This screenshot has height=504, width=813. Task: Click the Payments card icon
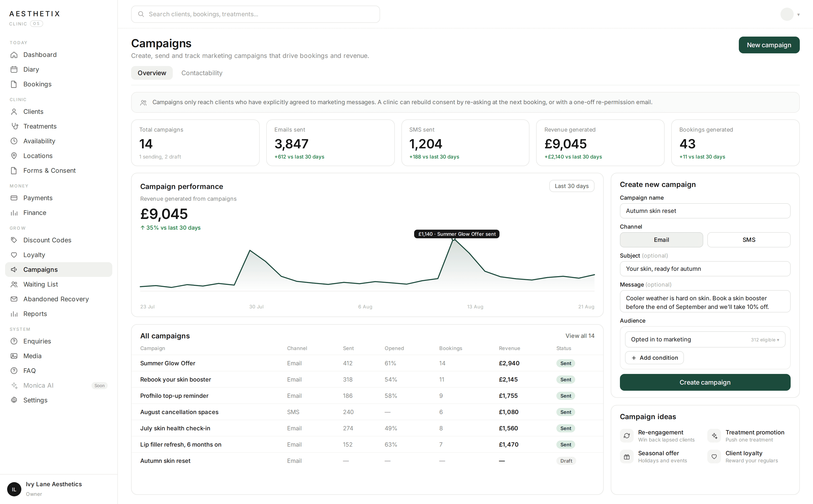(x=14, y=198)
